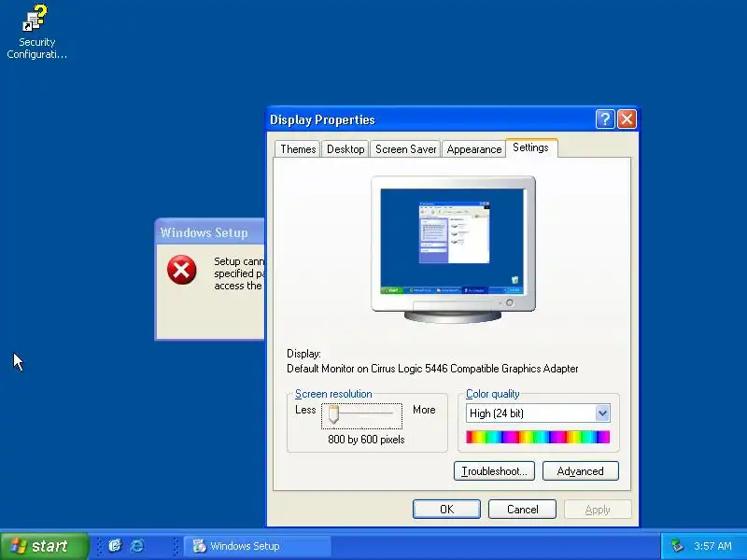The width and height of the screenshot is (747, 560).
Task: Open the Screen Saver tab
Action: (x=405, y=149)
